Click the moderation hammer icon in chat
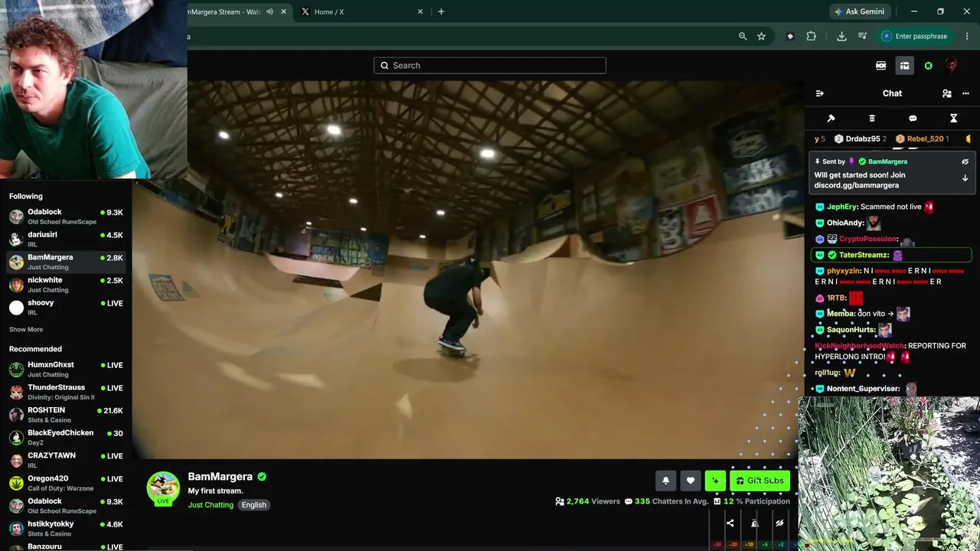Viewport: 980px width, 551px height. [x=831, y=119]
